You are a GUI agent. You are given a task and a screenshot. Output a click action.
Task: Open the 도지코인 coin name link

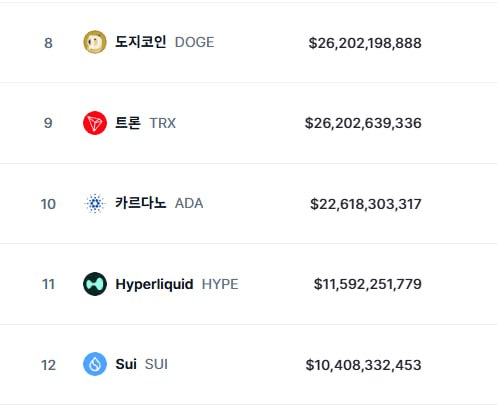140,42
